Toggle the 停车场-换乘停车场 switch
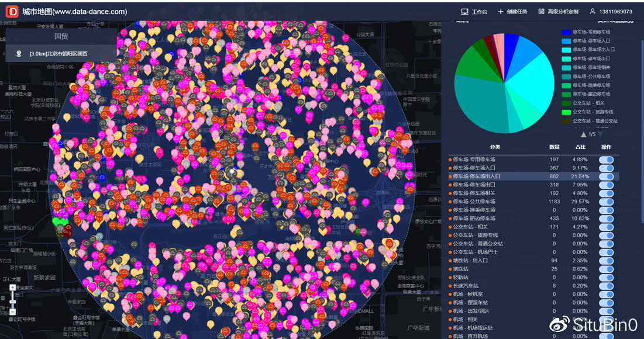Image resolution: width=644 pixels, height=339 pixels. 606,210
